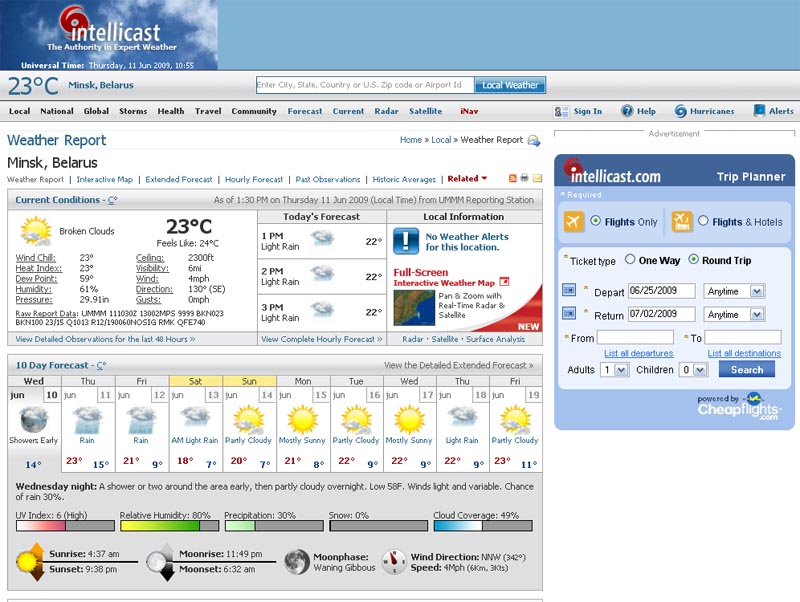Click the calendar icon beside Depart
This screenshot has width=800, height=602.
(x=569, y=290)
